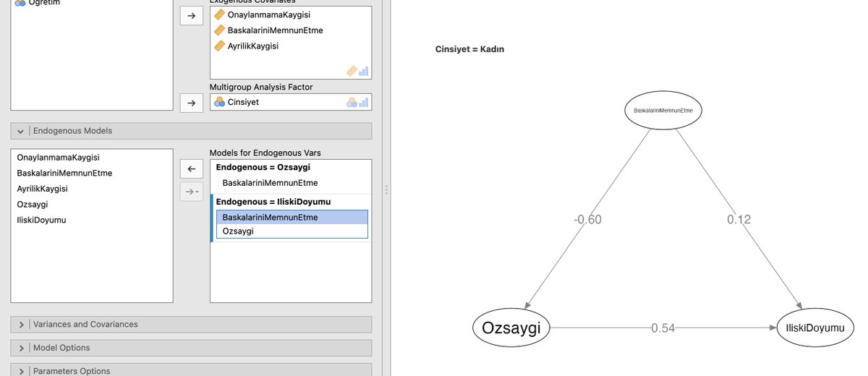Move variable into Exogenous Covariates with arrow button

[191, 16]
